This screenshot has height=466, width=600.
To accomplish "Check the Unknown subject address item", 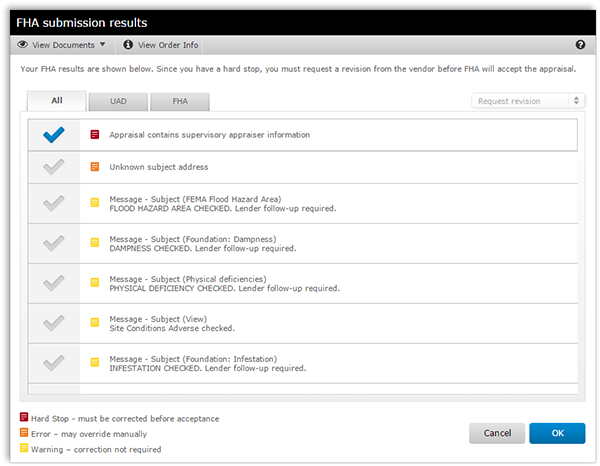I will pyautogui.click(x=54, y=167).
